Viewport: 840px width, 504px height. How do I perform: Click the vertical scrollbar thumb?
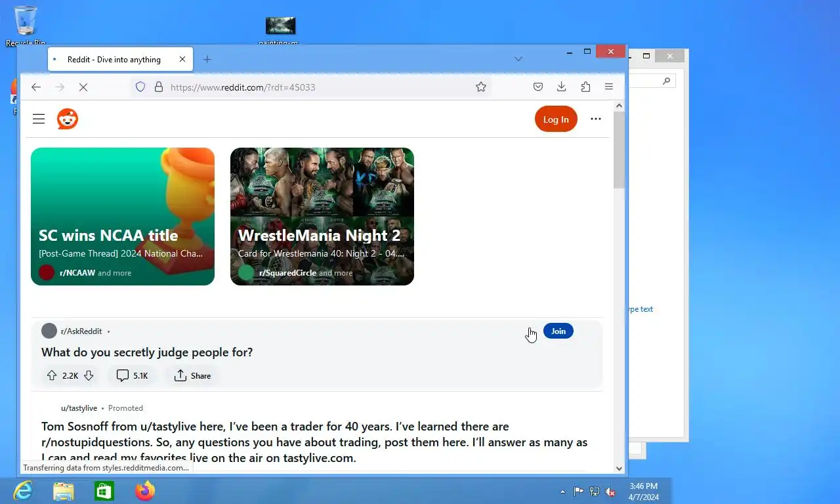pos(619,150)
